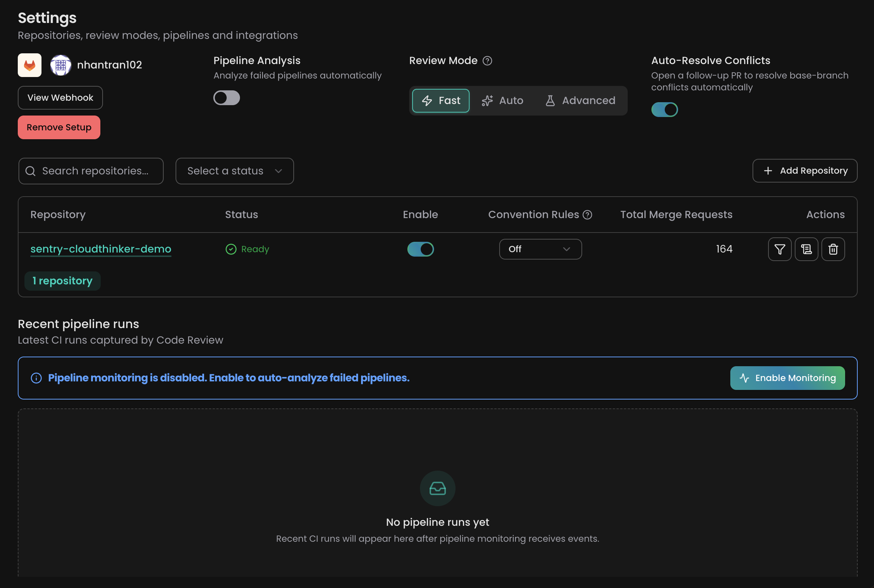Open the rules script icon for sentry-cloudthinker-demo
The height and width of the screenshot is (588, 874).
pos(806,249)
